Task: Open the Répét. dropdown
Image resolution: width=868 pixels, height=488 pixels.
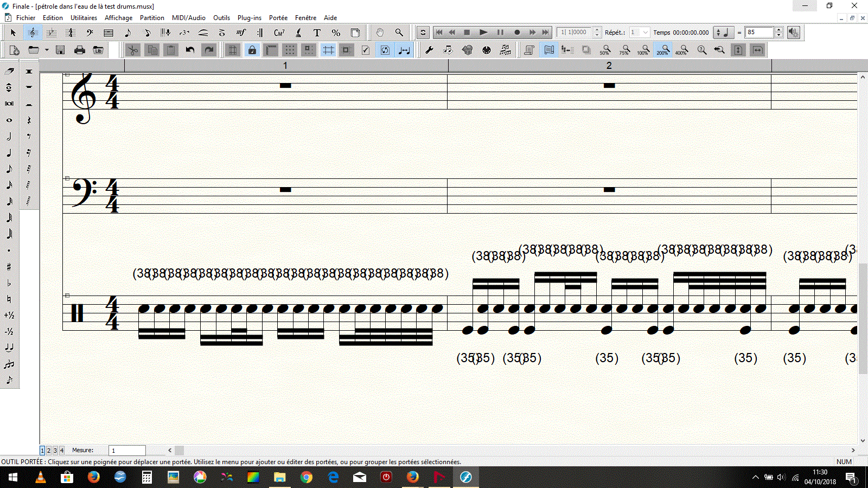Action: point(645,33)
